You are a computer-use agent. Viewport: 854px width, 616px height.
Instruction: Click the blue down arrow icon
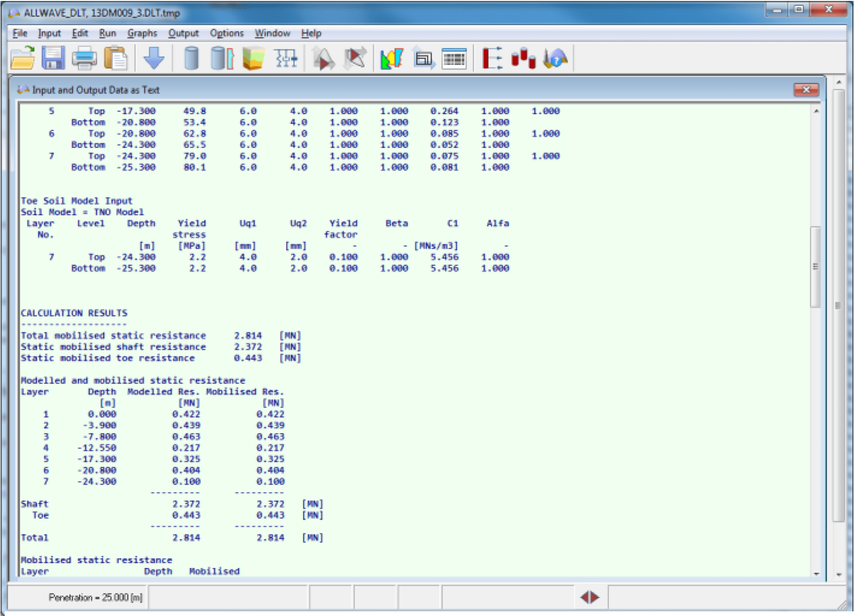coord(153,58)
